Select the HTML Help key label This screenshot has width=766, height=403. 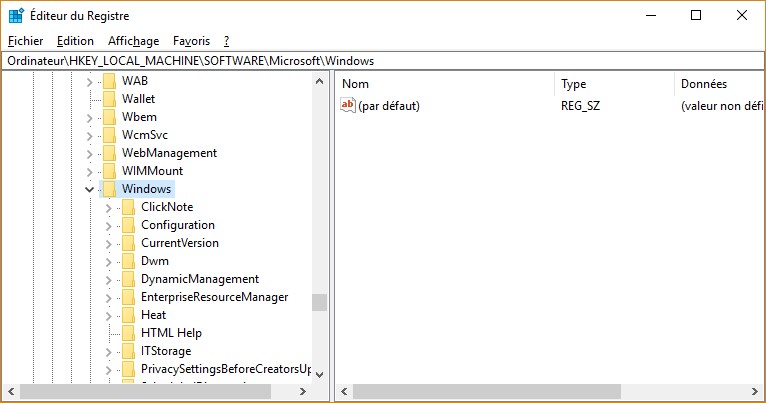point(171,333)
